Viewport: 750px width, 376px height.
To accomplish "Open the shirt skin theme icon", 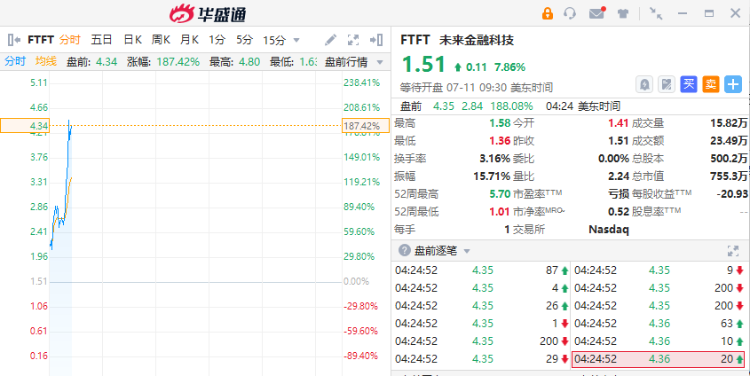I will (623, 14).
